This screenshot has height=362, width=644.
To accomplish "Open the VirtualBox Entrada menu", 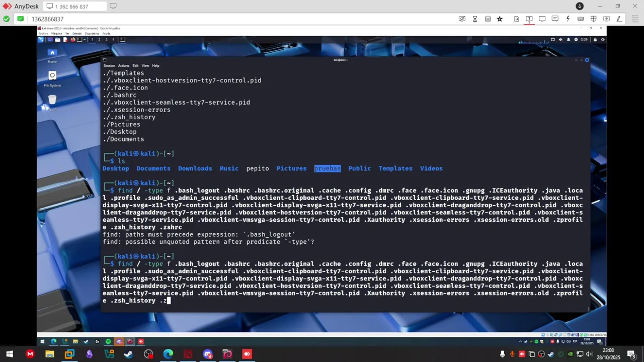I will point(77,34).
